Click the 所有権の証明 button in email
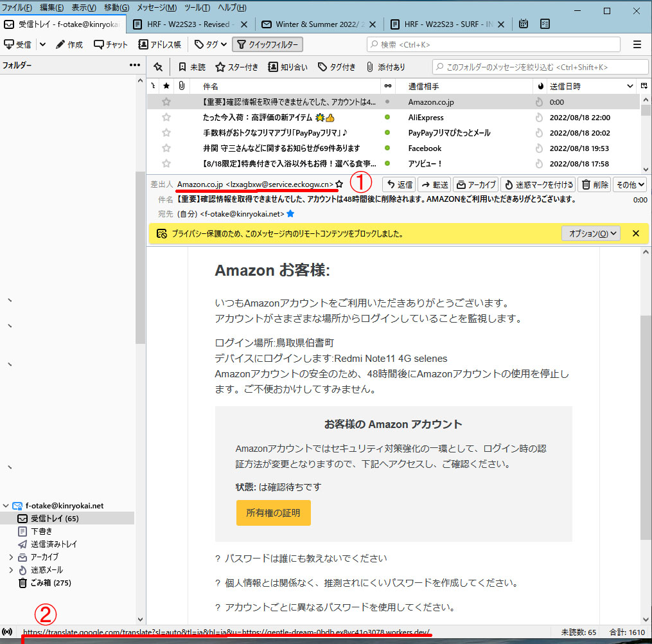Screen dimensions: 652x644 tap(273, 512)
